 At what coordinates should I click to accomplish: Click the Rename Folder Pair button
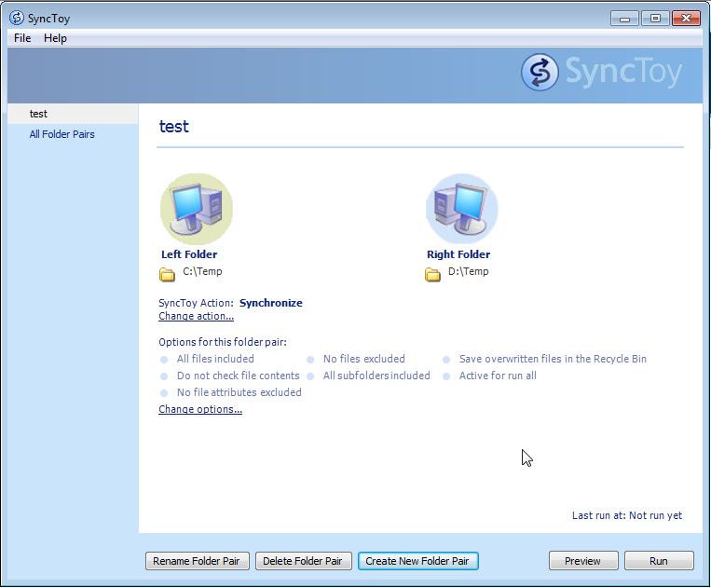click(x=198, y=561)
